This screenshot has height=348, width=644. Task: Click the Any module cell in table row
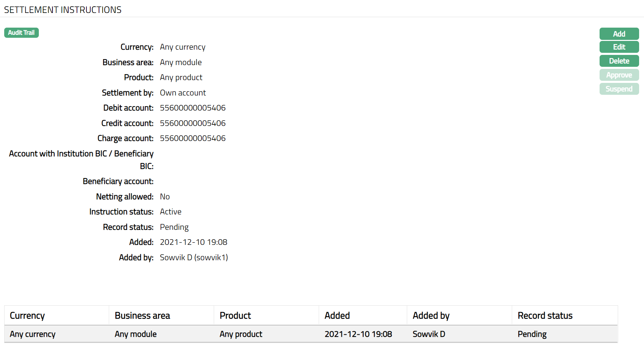click(135, 334)
